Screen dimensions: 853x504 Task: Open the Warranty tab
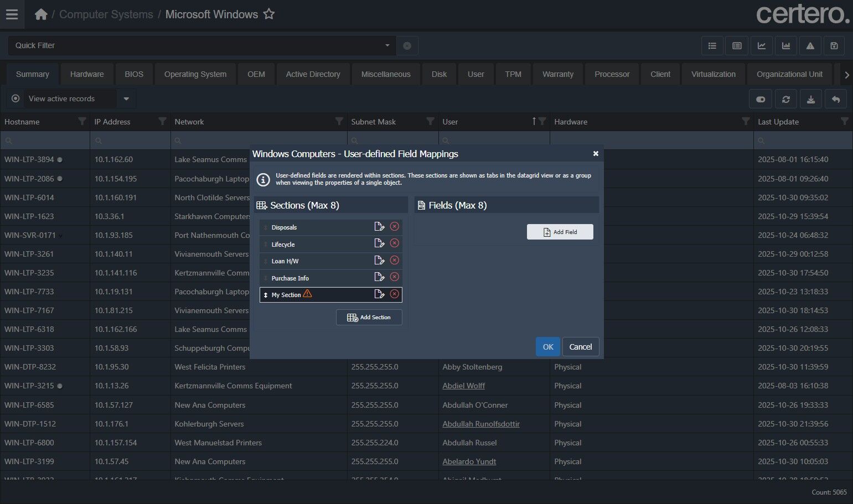coord(557,74)
